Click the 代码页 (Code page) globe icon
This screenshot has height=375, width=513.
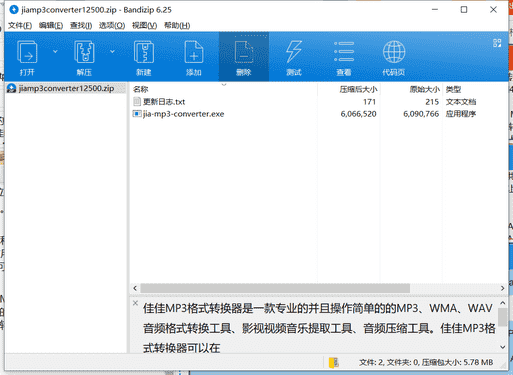pos(394,52)
